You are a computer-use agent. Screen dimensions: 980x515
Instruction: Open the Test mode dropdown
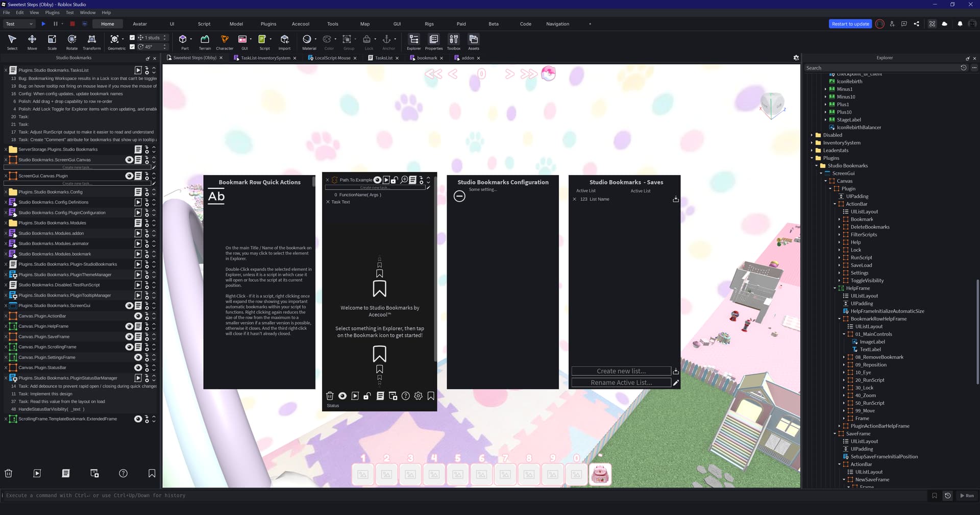pos(19,24)
